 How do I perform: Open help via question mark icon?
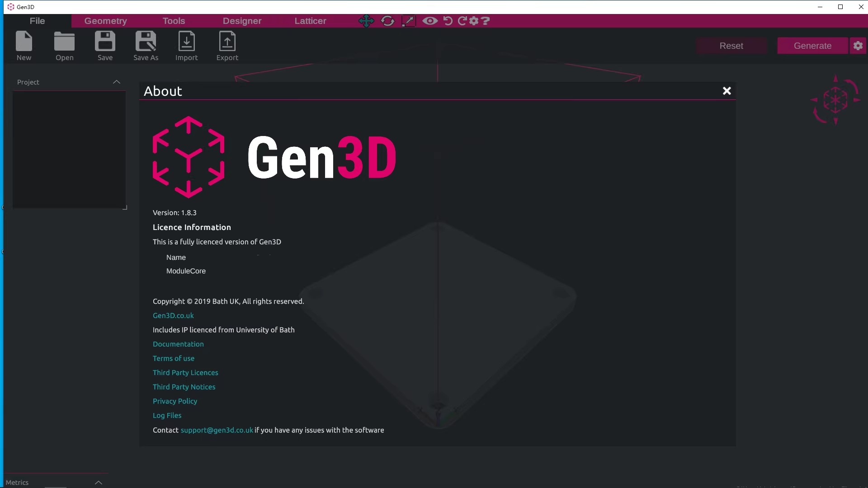click(485, 21)
